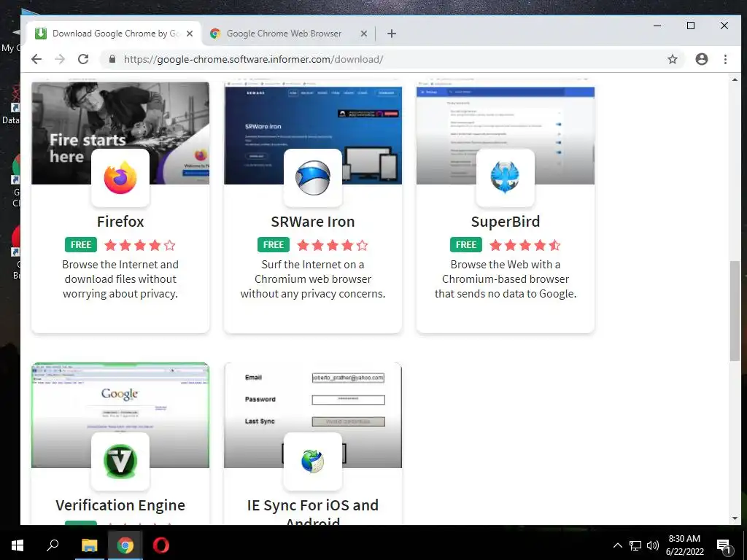Open the SRWare Iron title link

pos(312,222)
